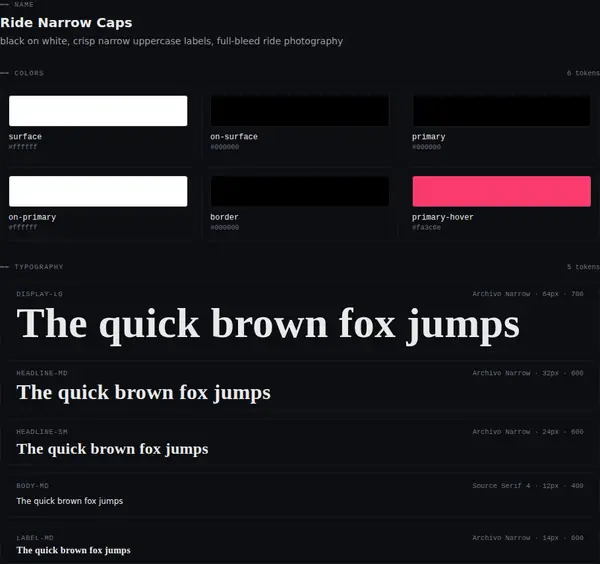
Task: Click the #fa3c6e hex value
Action: (426, 227)
